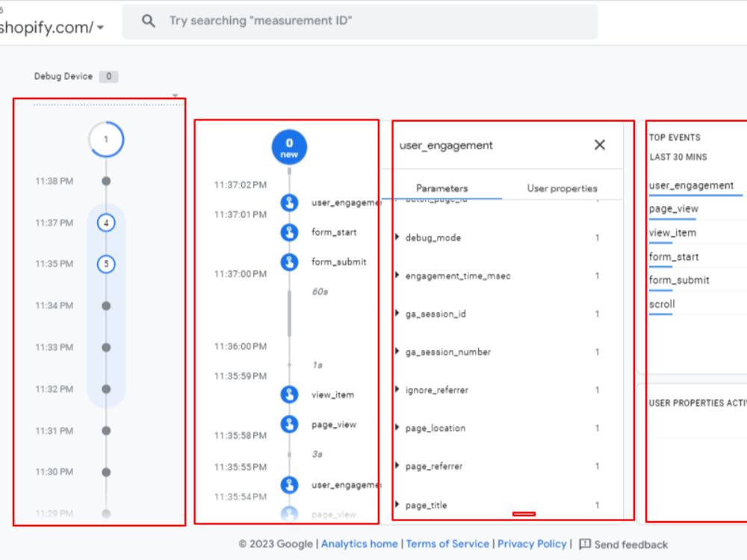Close the user_engagement details panel

(600, 145)
